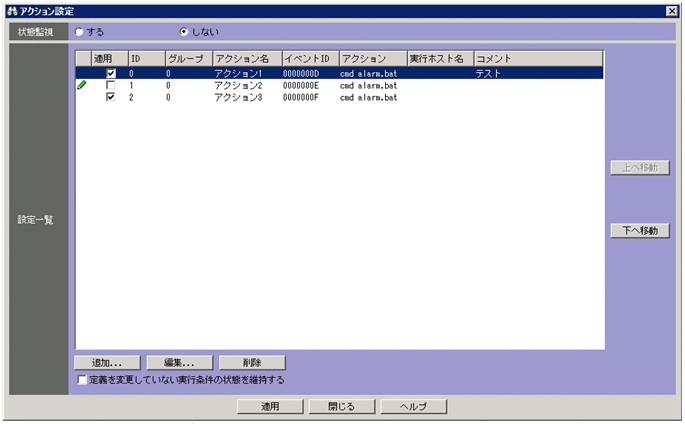The height and width of the screenshot is (424, 685).
Task: Click cmd alarm.bat in the アクション2 row
Action: point(369,85)
